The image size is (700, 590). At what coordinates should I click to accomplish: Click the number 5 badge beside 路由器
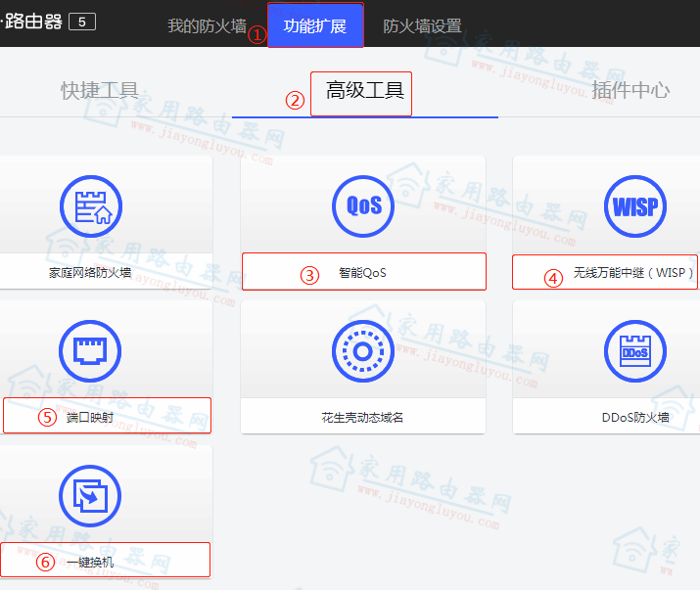point(81,21)
